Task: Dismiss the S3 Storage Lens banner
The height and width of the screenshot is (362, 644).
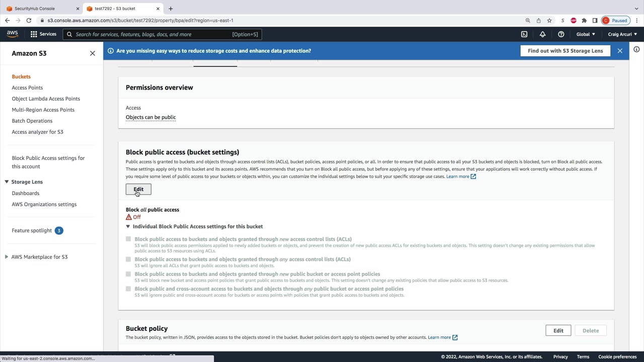Action: pos(620,51)
